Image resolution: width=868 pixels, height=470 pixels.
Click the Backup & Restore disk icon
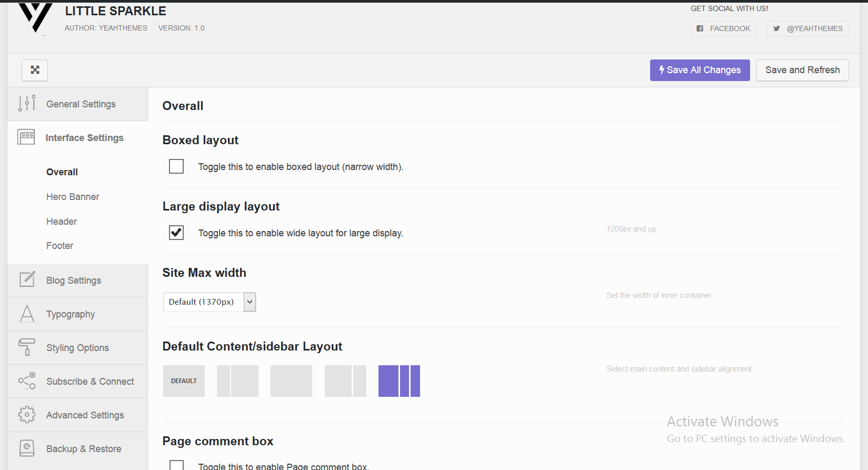pyautogui.click(x=27, y=448)
